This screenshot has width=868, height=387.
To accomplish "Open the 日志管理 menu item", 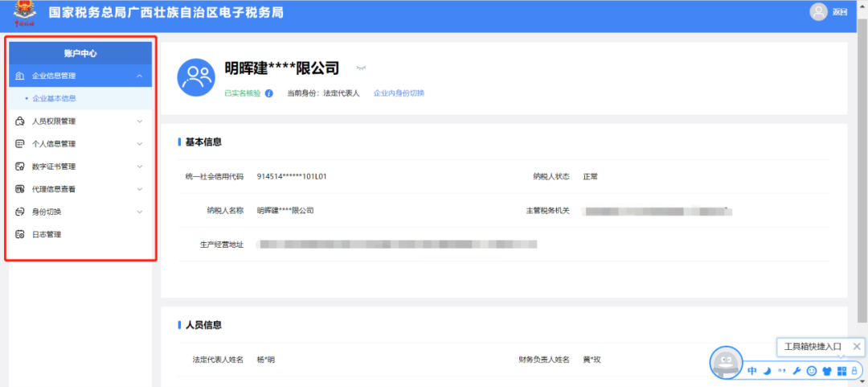I will (80, 234).
